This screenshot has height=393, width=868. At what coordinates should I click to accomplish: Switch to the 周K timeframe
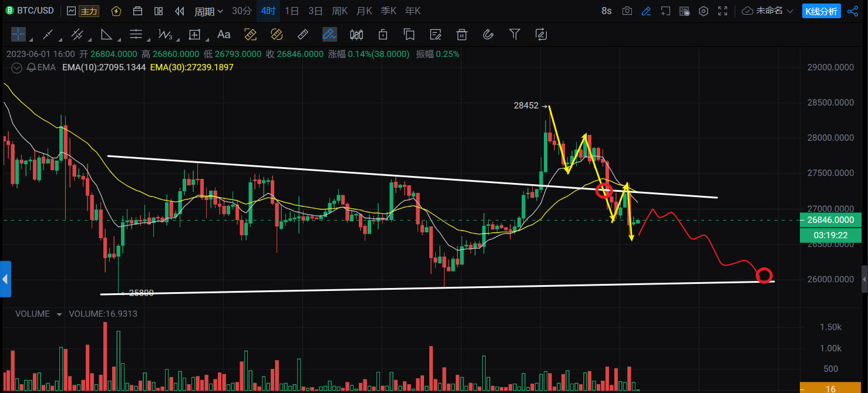340,11
